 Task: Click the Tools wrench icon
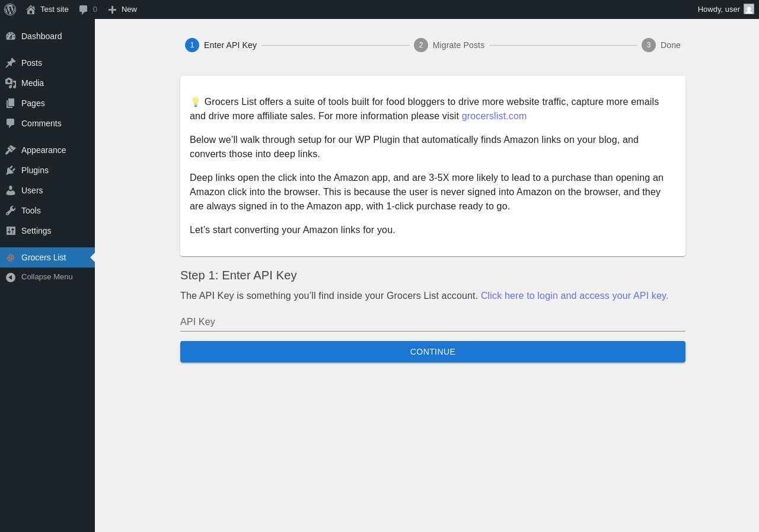11,211
